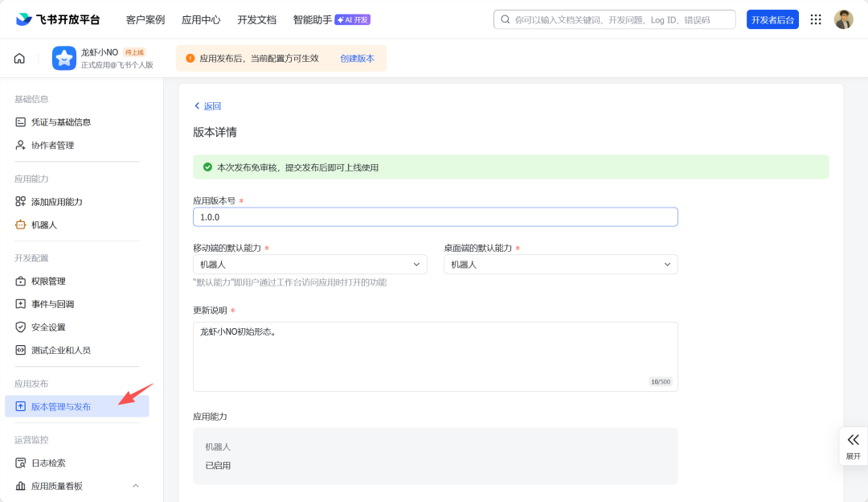The width and height of the screenshot is (868, 502).
Task: Open the user profile avatar
Action: [x=843, y=19]
